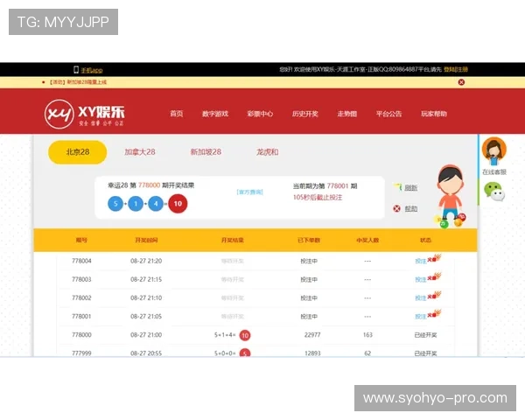Switch to 加拿大28 tab
The width and height of the screenshot is (525, 420).
(x=140, y=152)
